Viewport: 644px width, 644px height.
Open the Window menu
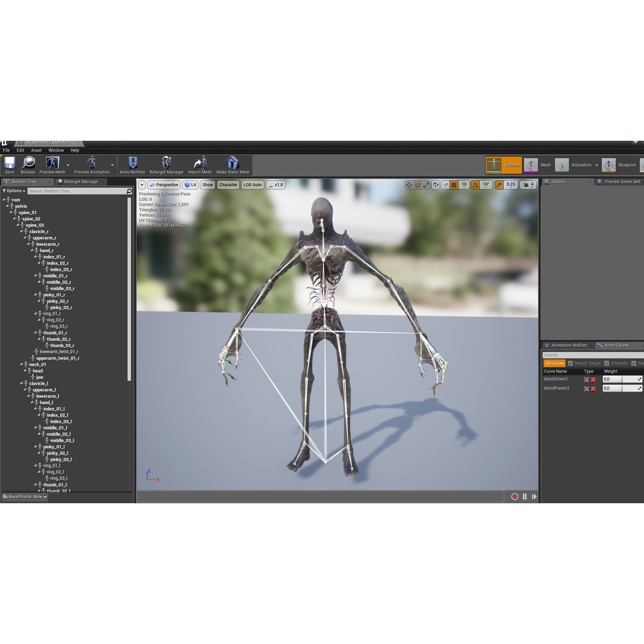[56, 150]
